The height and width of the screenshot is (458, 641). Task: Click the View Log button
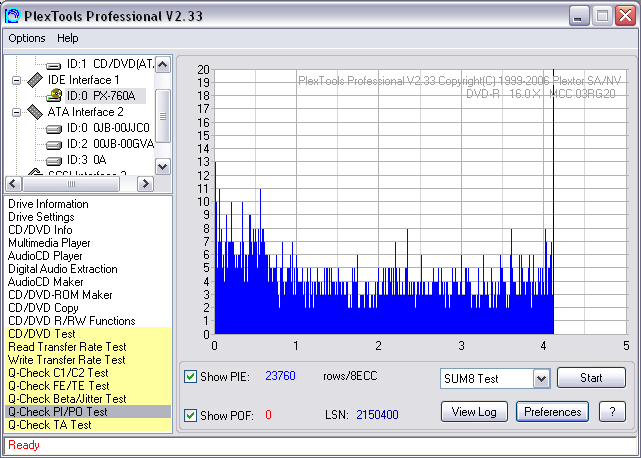[474, 412]
